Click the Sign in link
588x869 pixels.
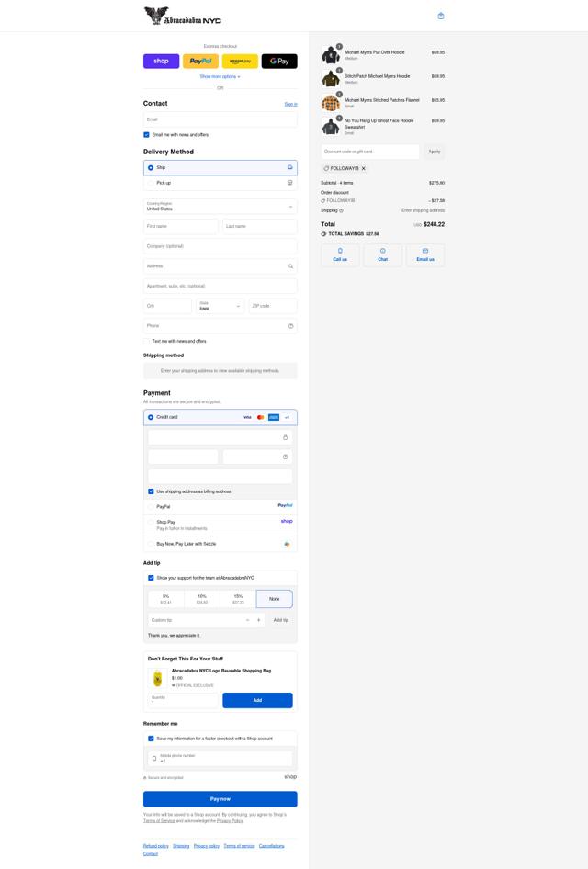[291, 104]
